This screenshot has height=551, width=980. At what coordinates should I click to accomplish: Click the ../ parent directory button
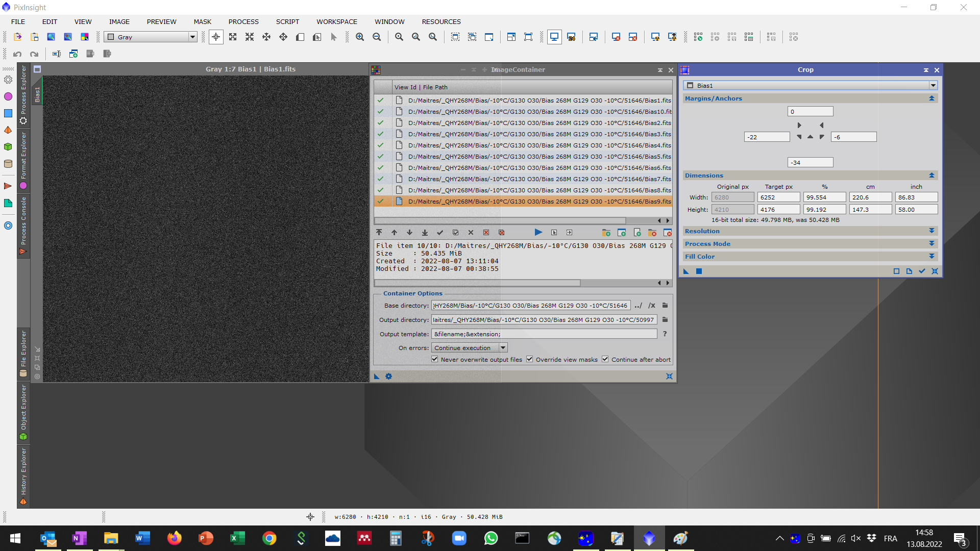click(x=638, y=305)
